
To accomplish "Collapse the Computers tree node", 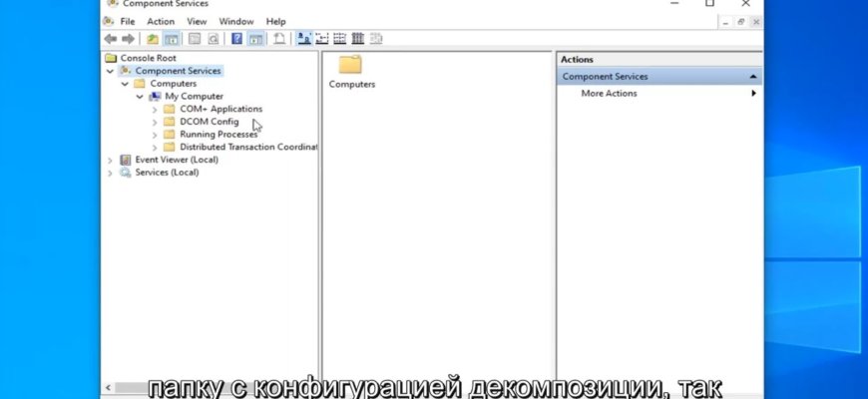I will pos(125,84).
